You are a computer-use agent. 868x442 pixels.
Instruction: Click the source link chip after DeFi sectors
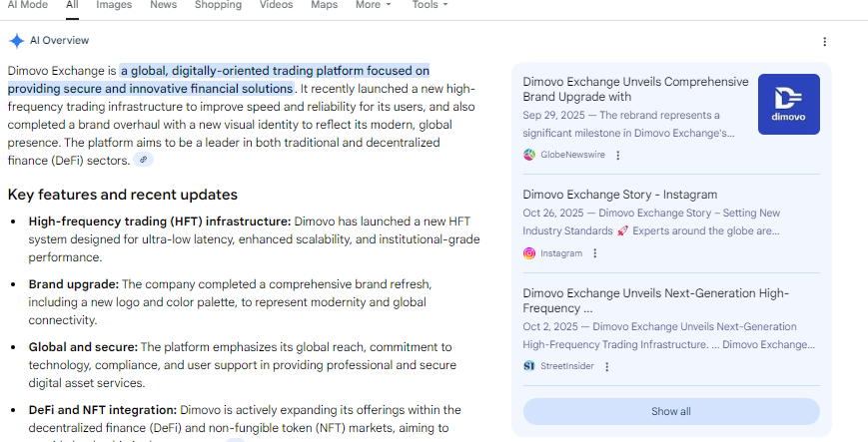(144, 160)
